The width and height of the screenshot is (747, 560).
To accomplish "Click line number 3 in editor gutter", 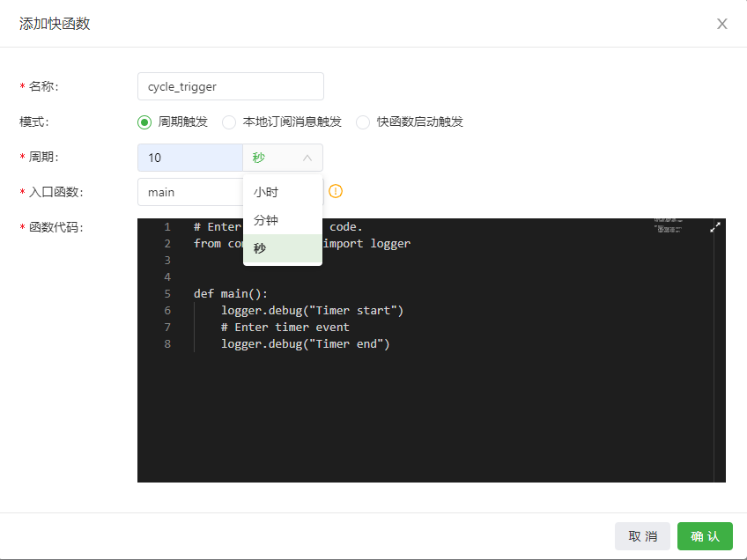I will pos(167,261).
